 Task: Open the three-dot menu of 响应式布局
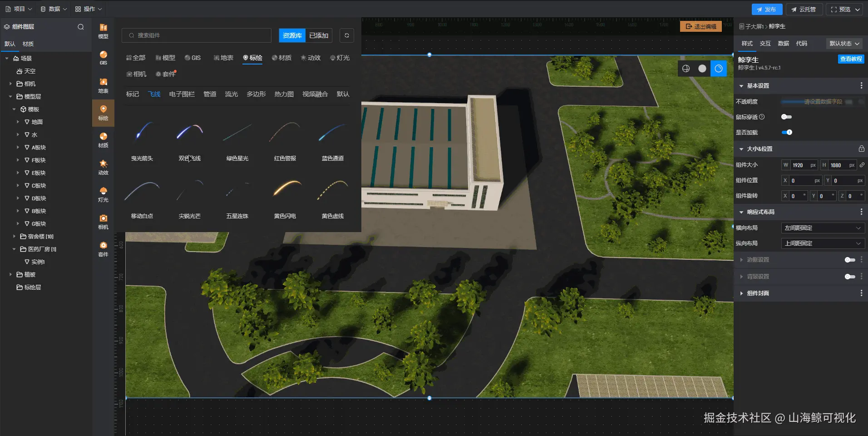tap(861, 212)
